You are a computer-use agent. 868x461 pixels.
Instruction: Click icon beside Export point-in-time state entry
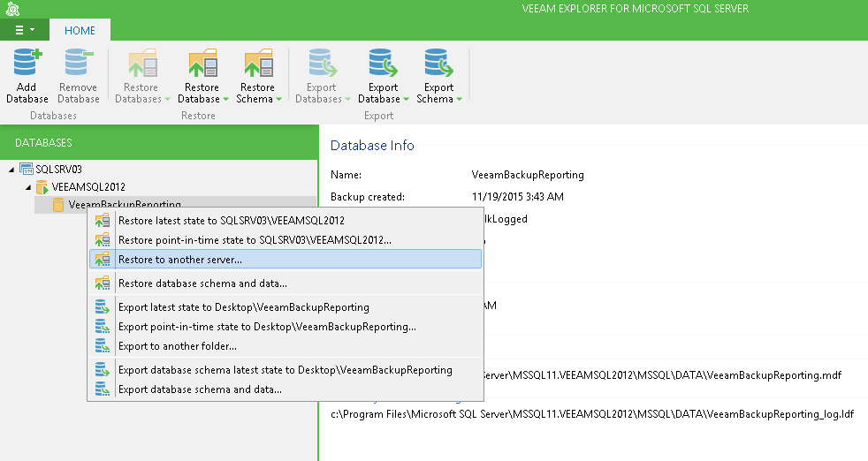click(x=102, y=327)
